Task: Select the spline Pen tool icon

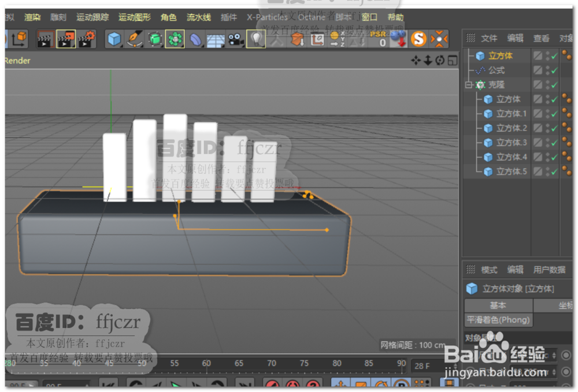Action: (x=135, y=39)
